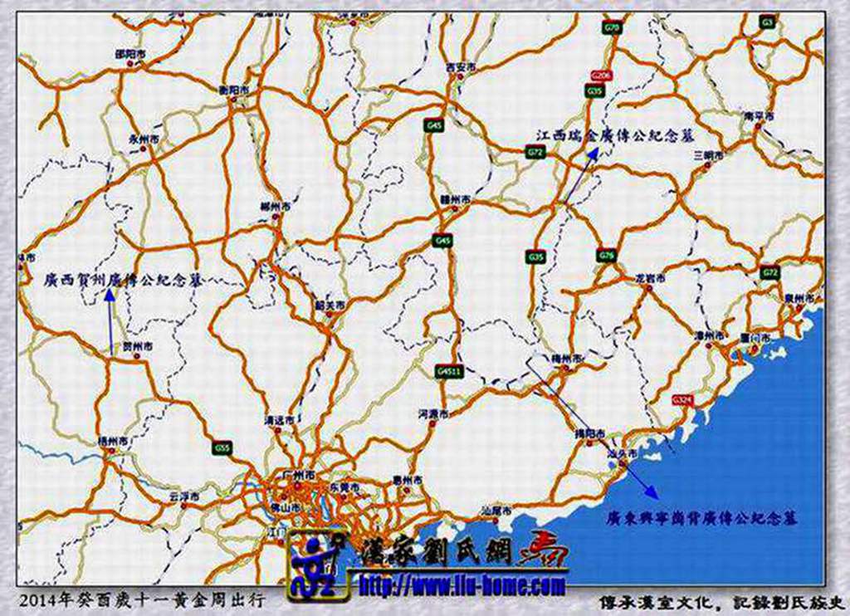Select the 廣西賀州廣傳公紀念墓 label
The width and height of the screenshot is (850, 616).
[123, 281]
